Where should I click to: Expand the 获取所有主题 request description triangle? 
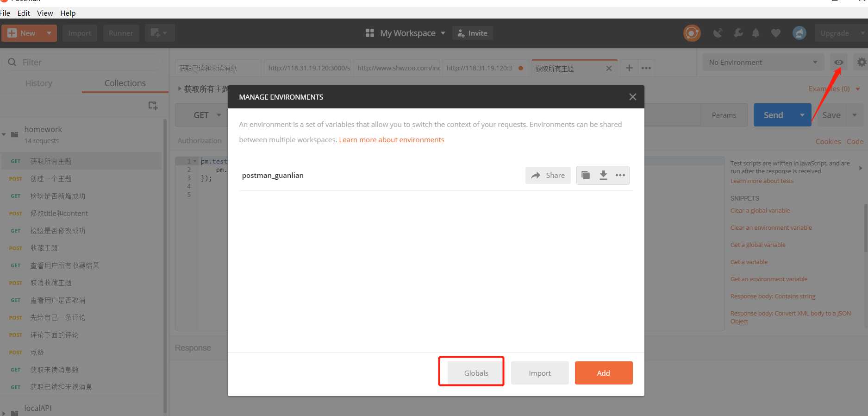[x=180, y=88]
